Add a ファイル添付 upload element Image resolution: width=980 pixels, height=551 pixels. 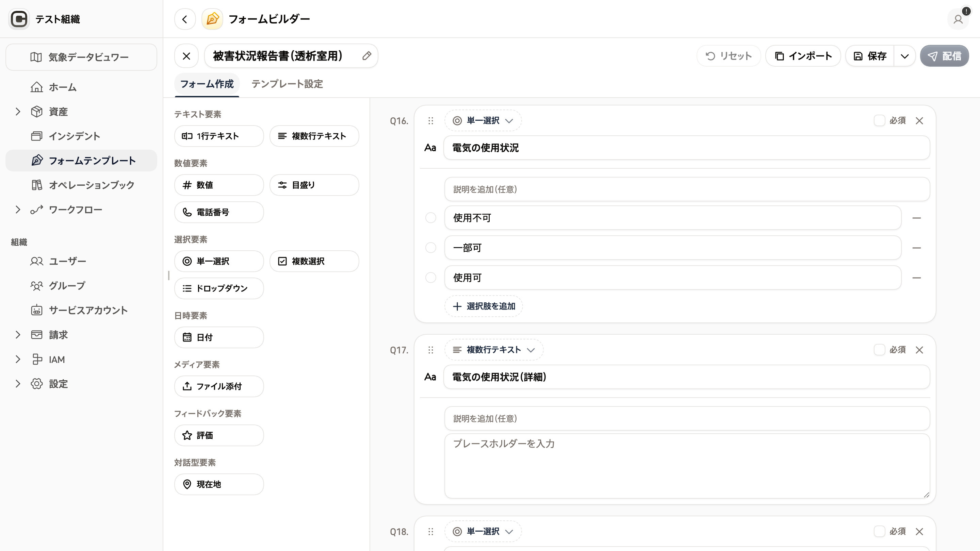219,386
